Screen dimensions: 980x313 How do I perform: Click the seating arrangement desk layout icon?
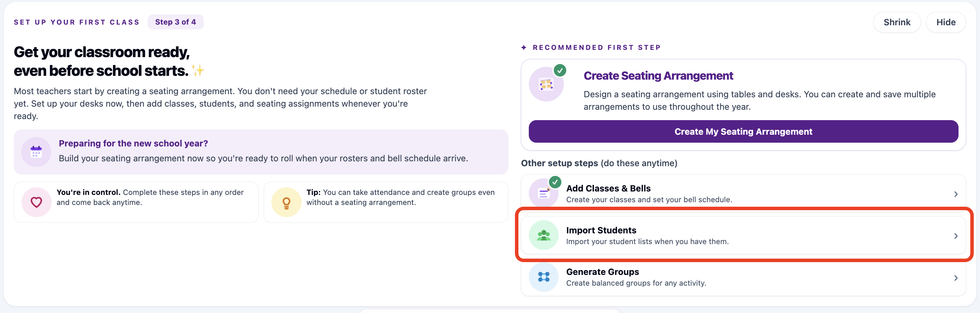point(546,84)
